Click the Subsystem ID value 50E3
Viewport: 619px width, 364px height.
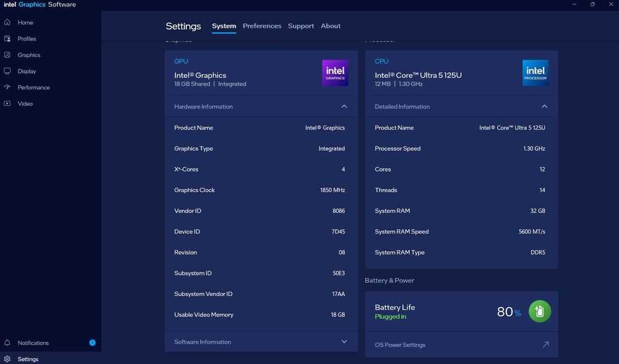pyautogui.click(x=339, y=273)
